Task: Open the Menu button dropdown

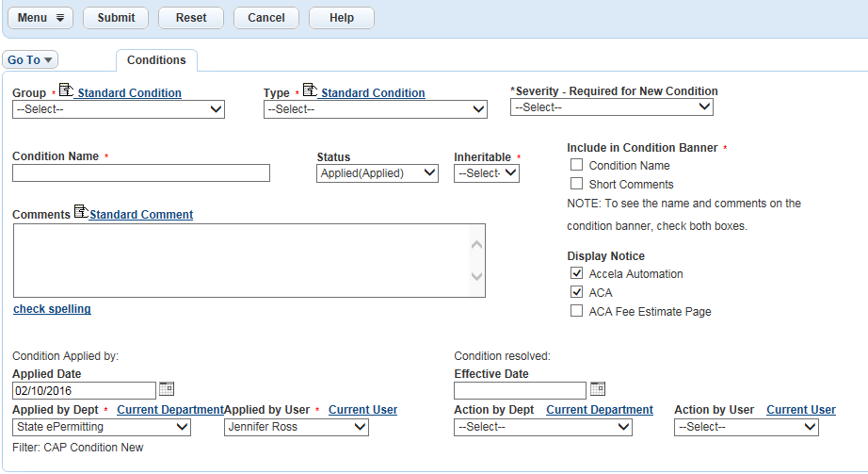Action: (x=40, y=18)
